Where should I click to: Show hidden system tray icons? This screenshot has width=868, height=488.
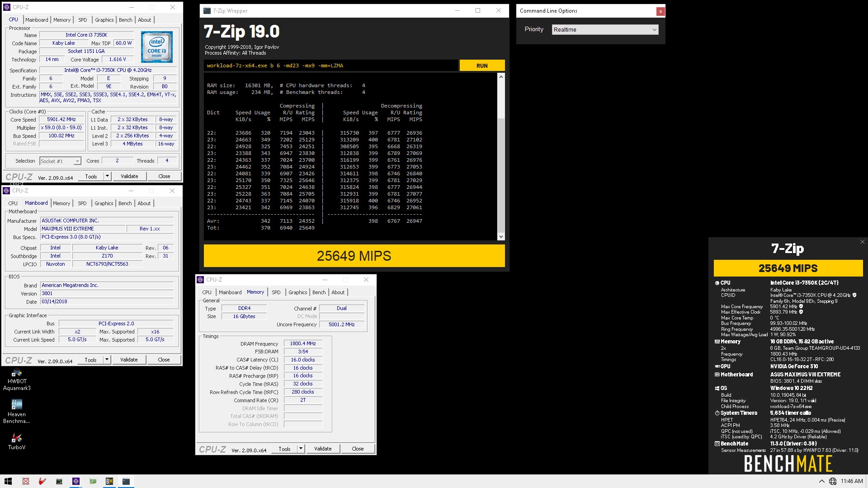tap(821, 481)
